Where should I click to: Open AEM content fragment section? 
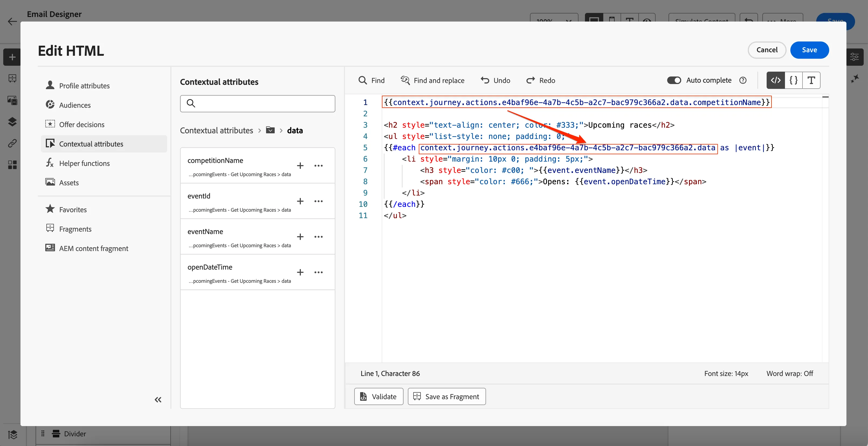tap(104, 248)
